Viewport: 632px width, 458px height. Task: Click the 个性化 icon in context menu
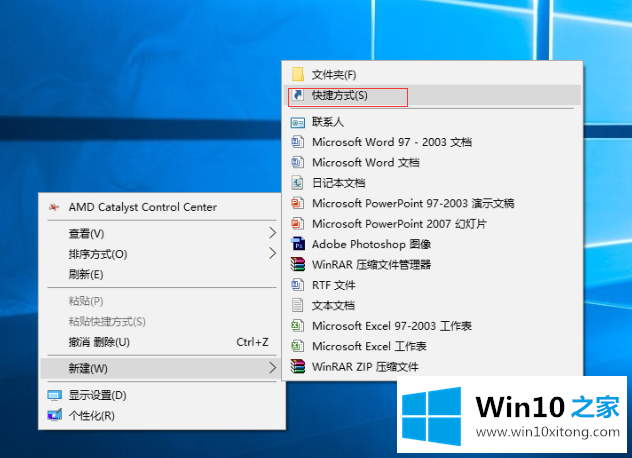click(53, 415)
